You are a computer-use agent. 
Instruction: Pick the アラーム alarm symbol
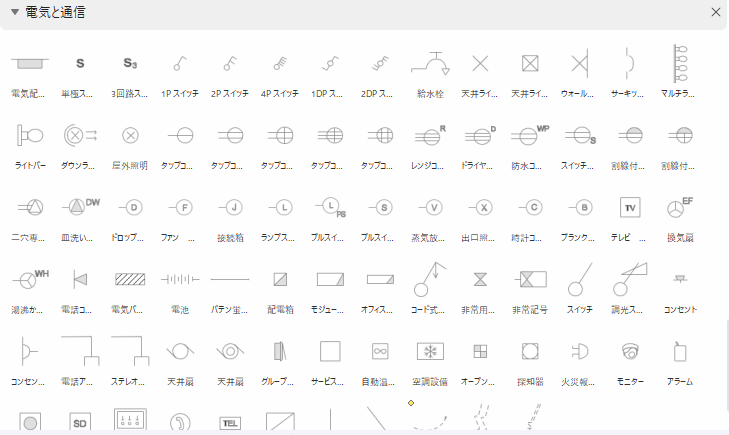coord(680,351)
